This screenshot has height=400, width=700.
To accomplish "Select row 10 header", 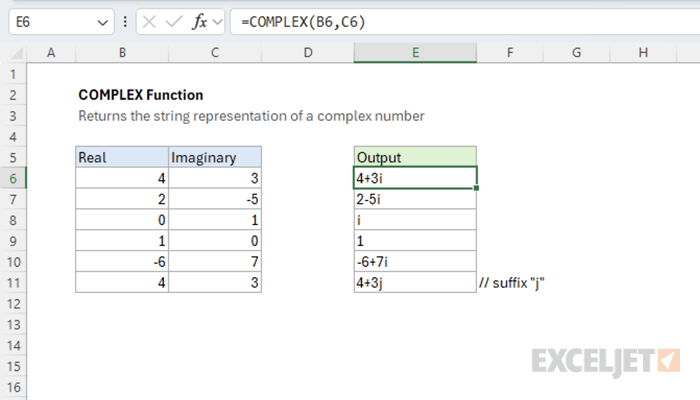I will click(13, 262).
